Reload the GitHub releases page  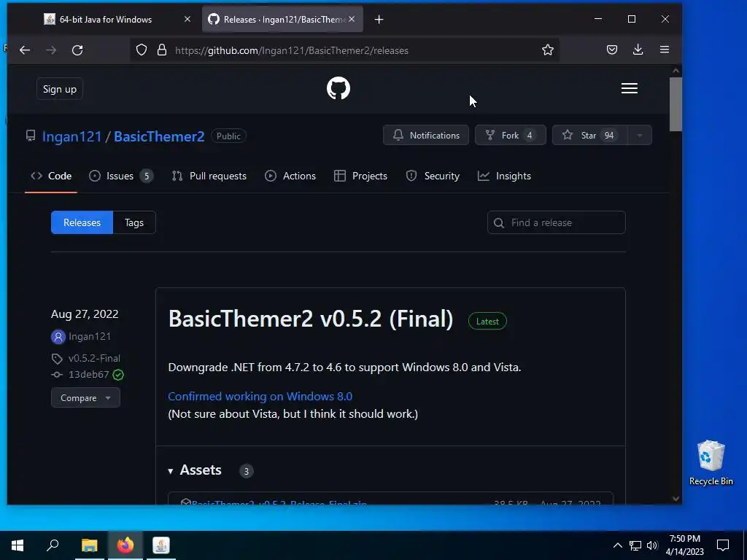[77, 50]
